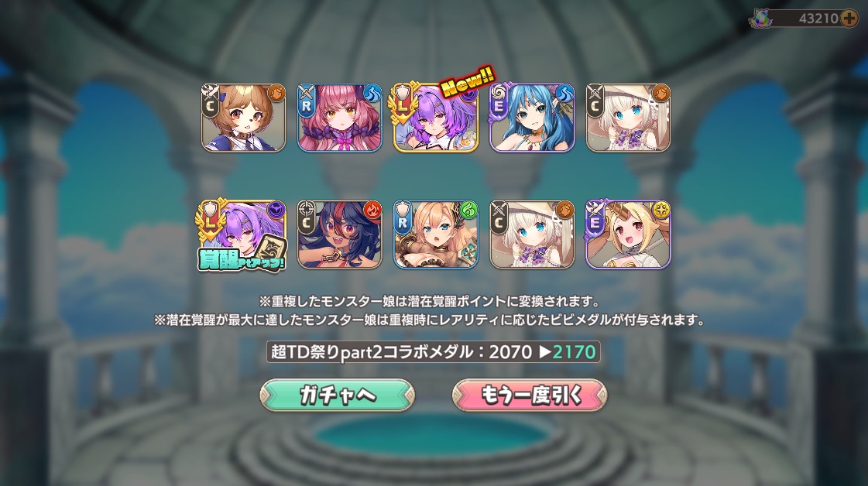Open the L card with 覚醒Ptアップ badge
Image resolution: width=868 pixels, height=486 pixels.
[x=242, y=234]
